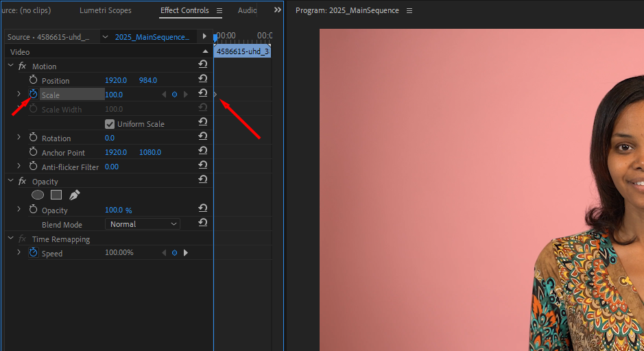
Task: Go to next Scale keyframe
Action: [x=186, y=95]
